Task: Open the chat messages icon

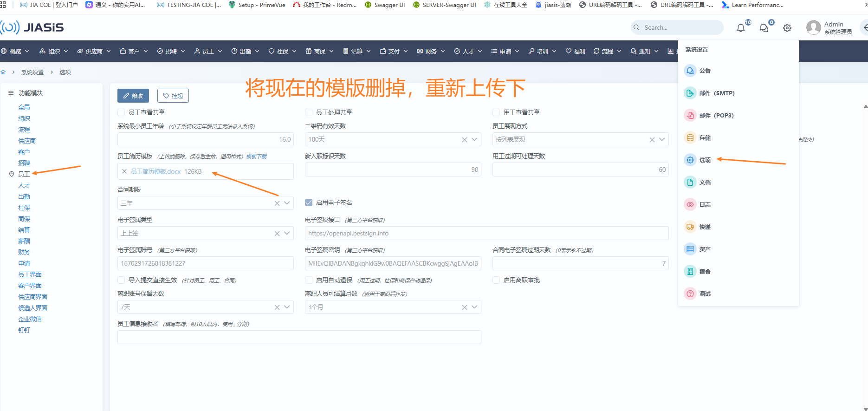Action: [x=764, y=28]
